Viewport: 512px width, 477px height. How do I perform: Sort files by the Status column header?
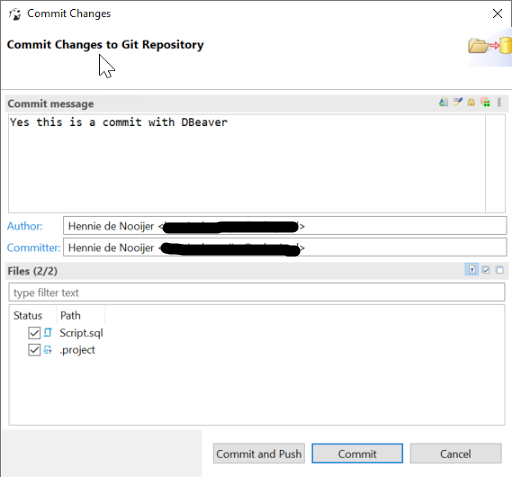tap(28, 315)
